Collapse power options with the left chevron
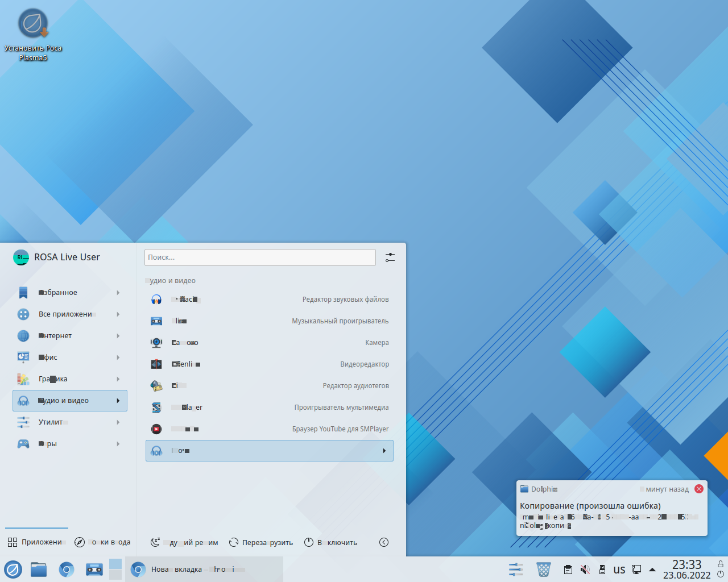728x582 pixels. pos(384,542)
